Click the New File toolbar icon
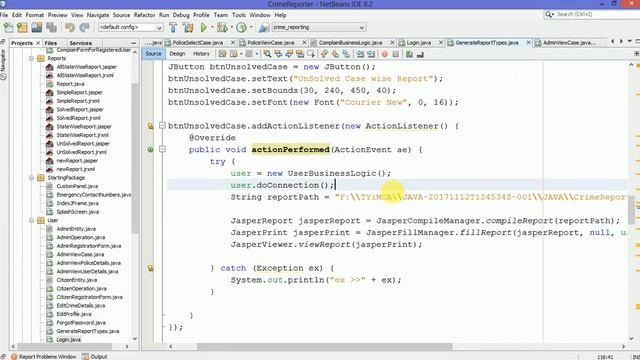This screenshot has height=360, width=640. click(8, 27)
